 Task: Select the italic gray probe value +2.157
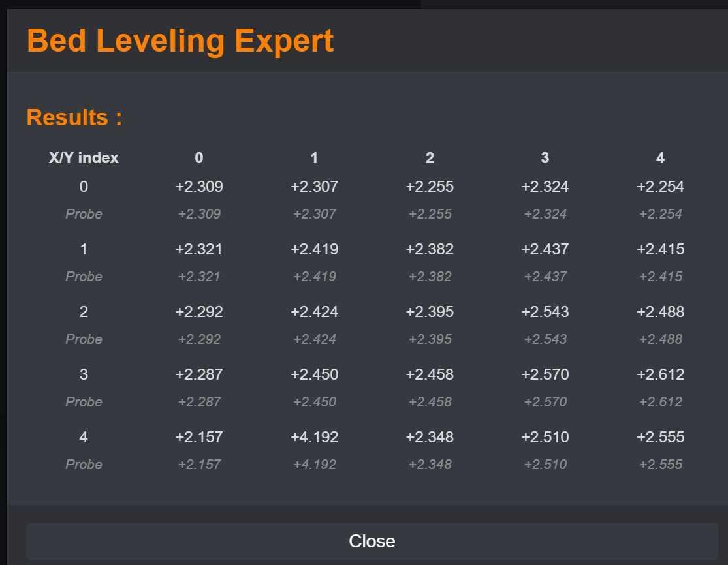click(x=199, y=465)
